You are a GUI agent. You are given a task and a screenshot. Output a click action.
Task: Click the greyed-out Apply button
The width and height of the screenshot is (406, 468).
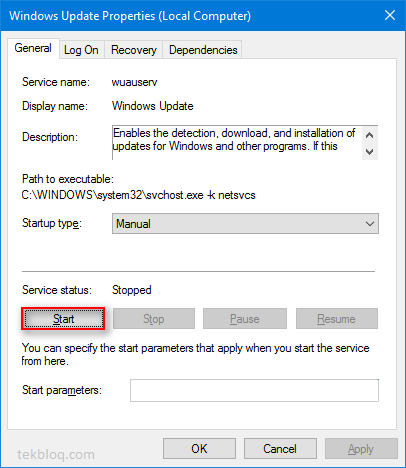pyautogui.click(x=361, y=449)
